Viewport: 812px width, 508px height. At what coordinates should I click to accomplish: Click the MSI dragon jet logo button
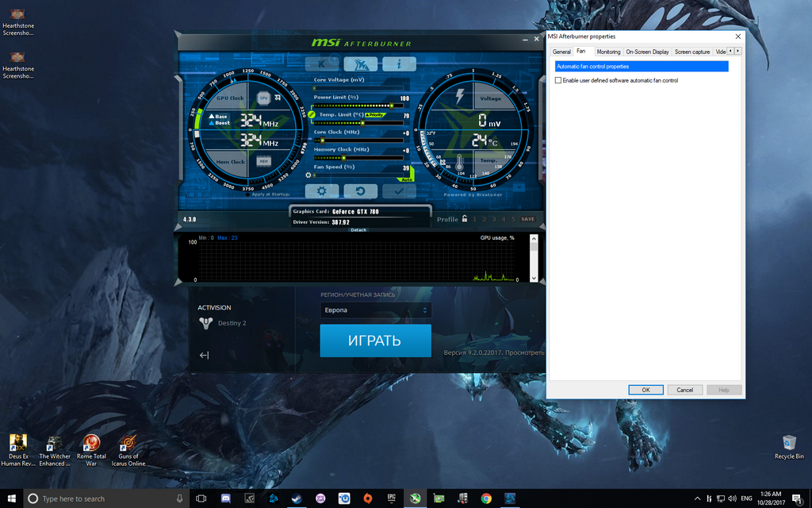(361, 63)
